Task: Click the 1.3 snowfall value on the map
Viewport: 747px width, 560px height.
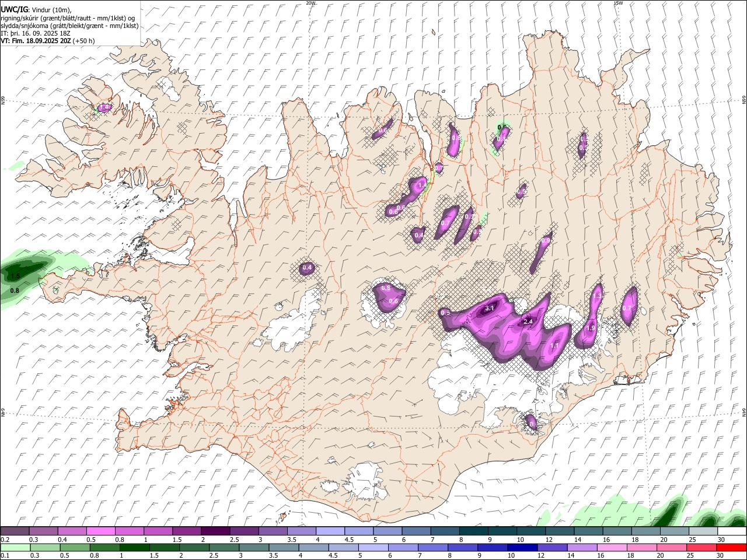Action: [x=596, y=296]
